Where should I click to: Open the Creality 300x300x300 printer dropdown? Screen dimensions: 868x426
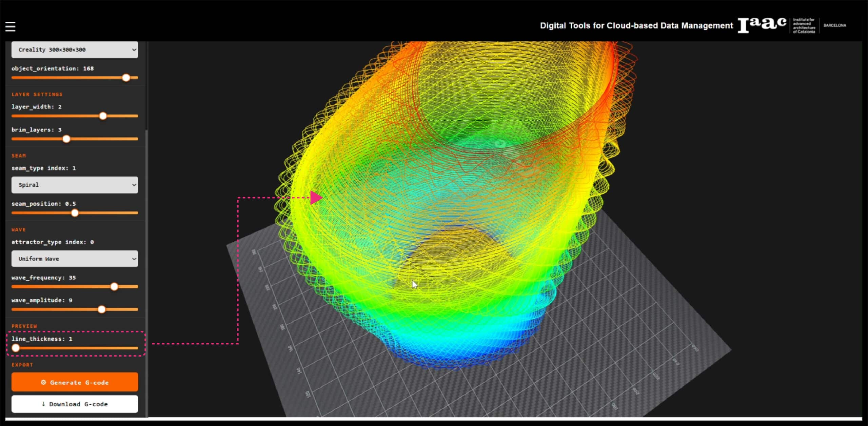pos(75,50)
